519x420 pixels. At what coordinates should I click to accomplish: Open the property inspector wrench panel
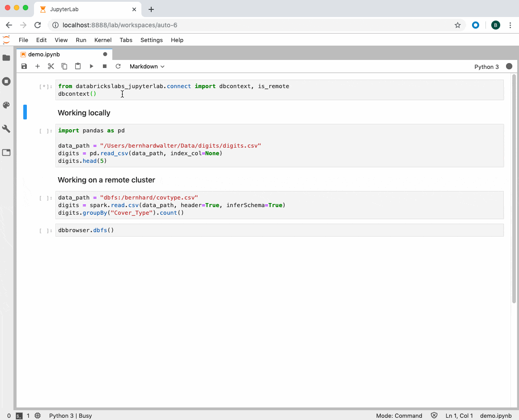[6, 129]
